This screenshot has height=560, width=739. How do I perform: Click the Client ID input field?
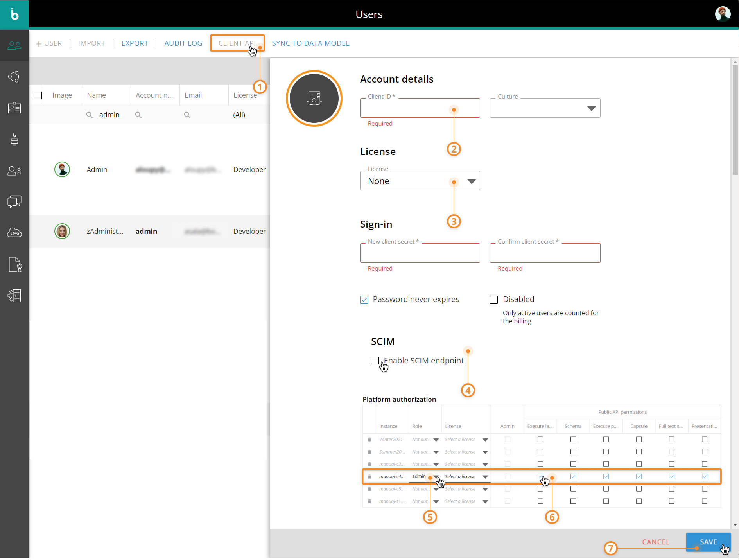pos(420,108)
